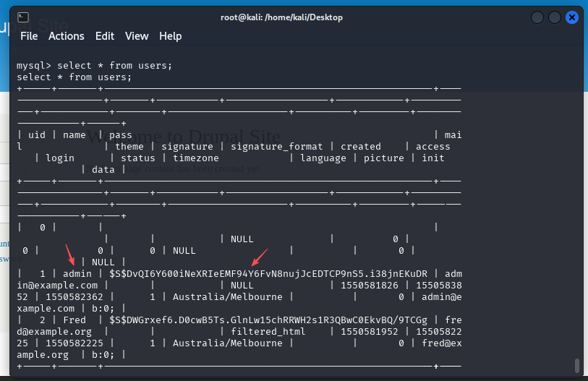Maximize the terminal window
Screen dimensions: 588x381
tap(555, 17)
